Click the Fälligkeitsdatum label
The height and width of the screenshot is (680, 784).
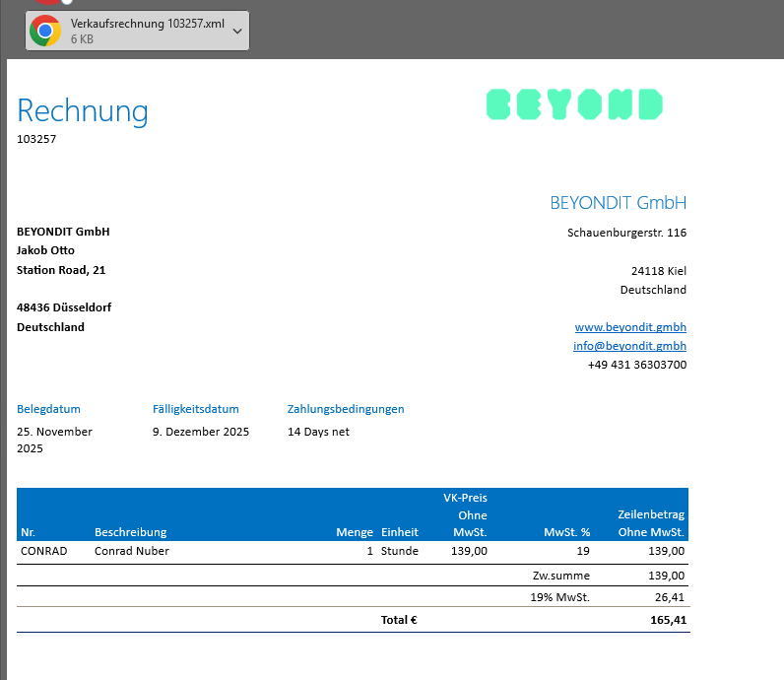click(195, 409)
